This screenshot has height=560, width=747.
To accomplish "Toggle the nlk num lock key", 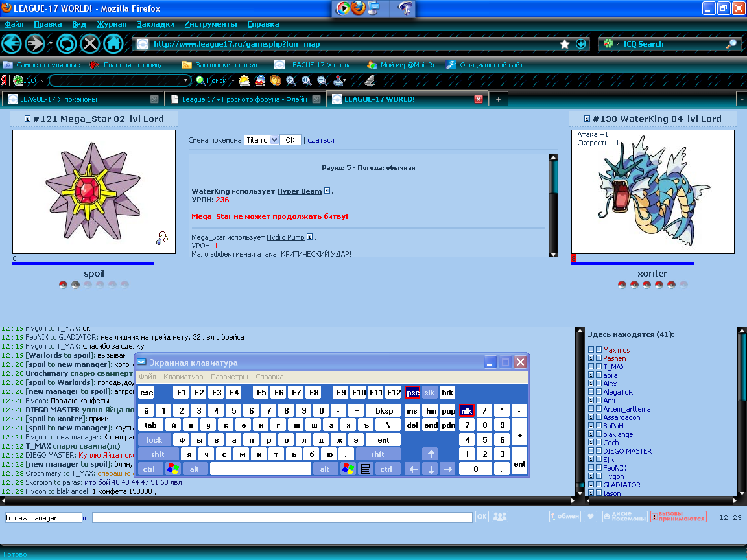I will (466, 410).
